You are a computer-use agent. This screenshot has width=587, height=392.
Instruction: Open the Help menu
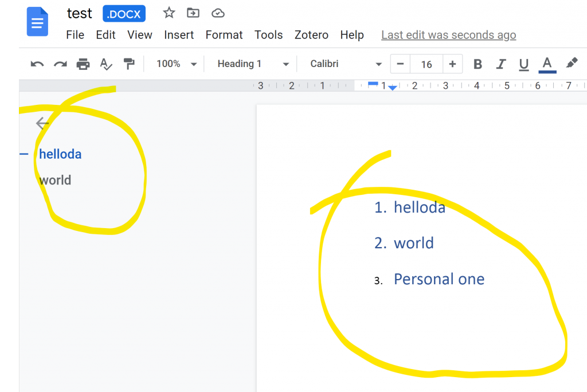(352, 35)
